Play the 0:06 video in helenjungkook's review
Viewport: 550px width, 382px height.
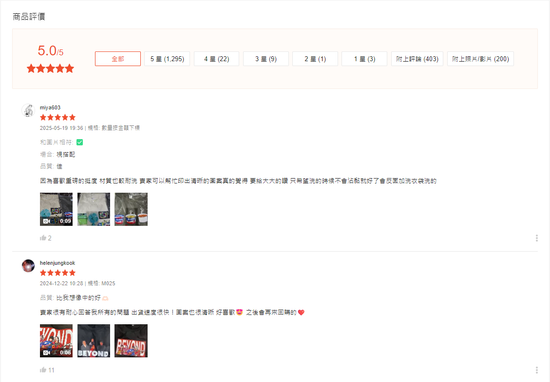[56, 341]
